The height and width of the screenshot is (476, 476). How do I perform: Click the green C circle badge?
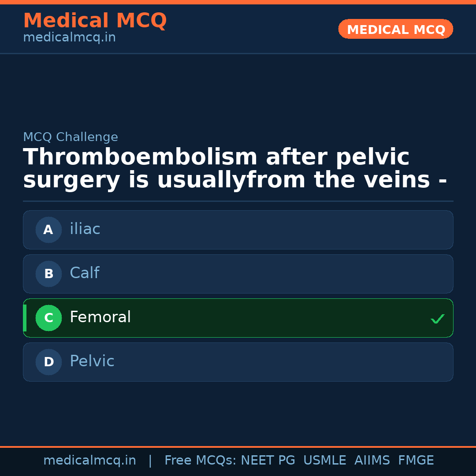click(x=48, y=318)
